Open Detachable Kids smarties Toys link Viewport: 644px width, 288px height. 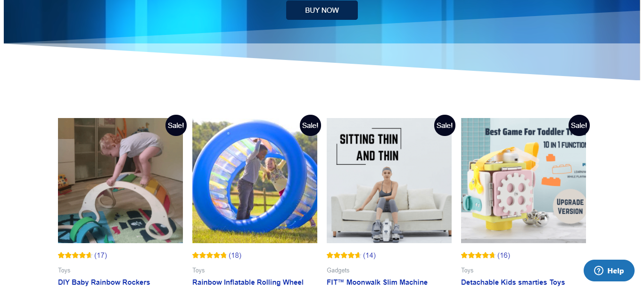513,282
